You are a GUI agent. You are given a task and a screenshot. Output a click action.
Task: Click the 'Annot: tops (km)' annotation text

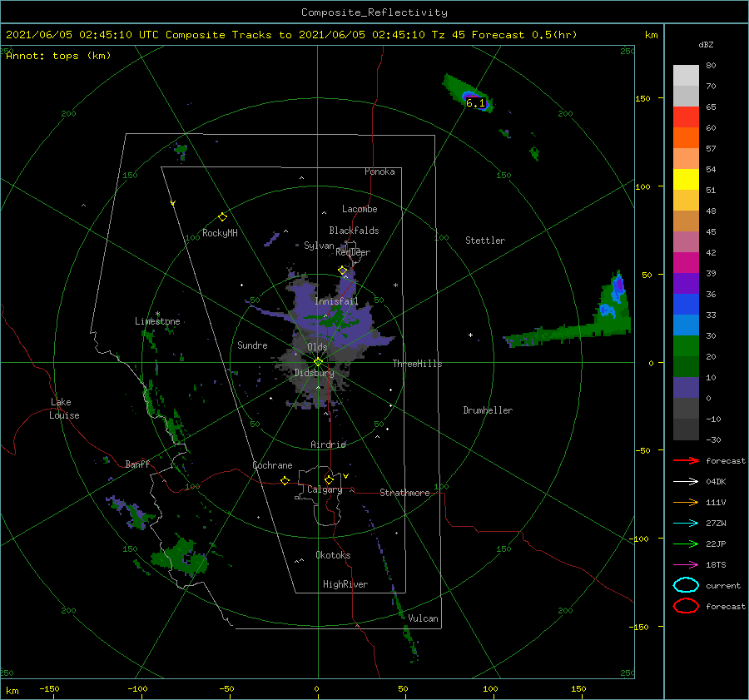pyautogui.click(x=58, y=56)
